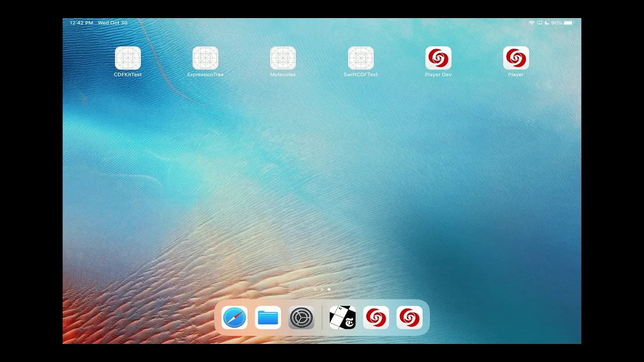
Task: Tap the home screen page indicator dots
Action: pyautogui.click(x=322, y=290)
